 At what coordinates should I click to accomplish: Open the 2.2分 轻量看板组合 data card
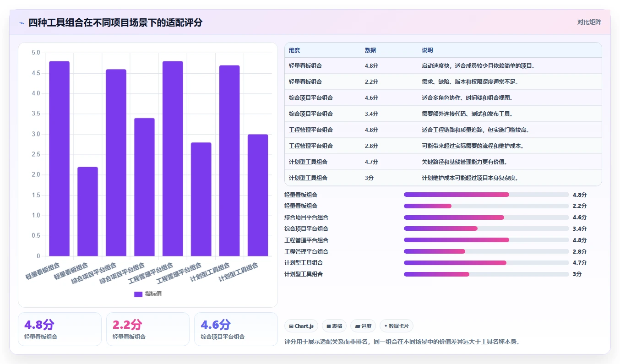(148, 329)
